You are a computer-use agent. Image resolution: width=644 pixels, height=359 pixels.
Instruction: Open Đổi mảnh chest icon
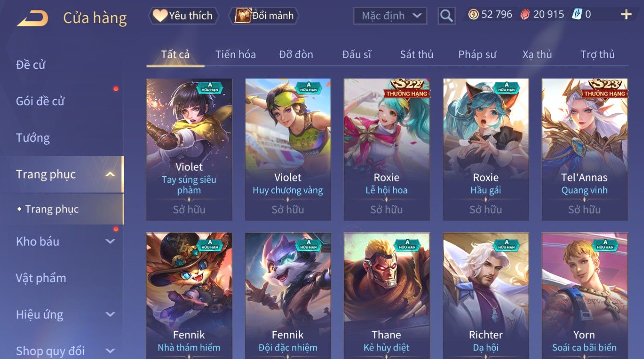point(264,16)
